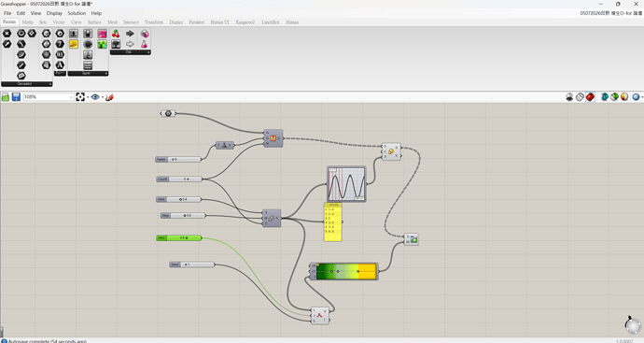Save the document with the blue floppy icon
Viewport: 644px width, 343px height.
pos(16,97)
